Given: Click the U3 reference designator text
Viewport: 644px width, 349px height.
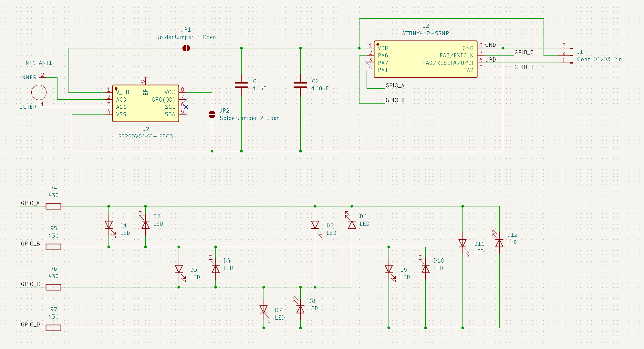Looking at the screenshot, I should [426, 26].
